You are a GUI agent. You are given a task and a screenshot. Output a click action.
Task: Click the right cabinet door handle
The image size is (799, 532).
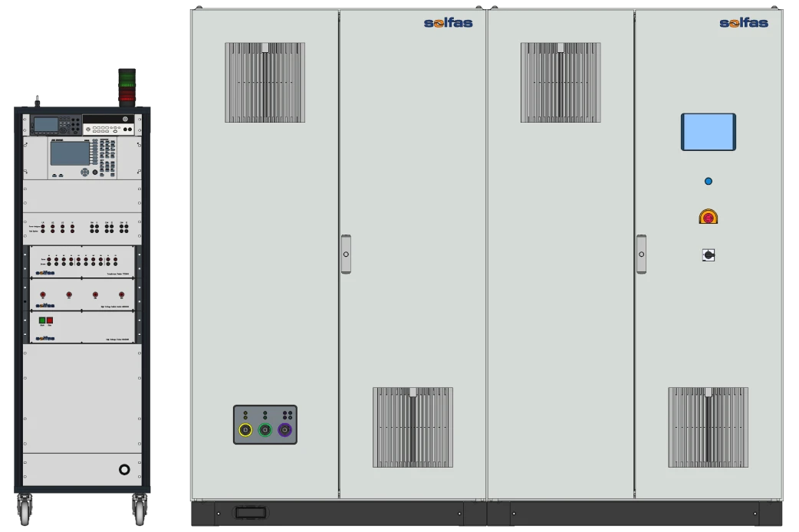[642, 254]
